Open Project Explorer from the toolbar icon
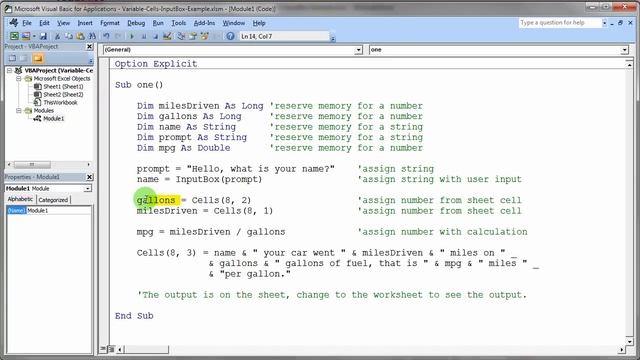640x360 pixels. 181,36
